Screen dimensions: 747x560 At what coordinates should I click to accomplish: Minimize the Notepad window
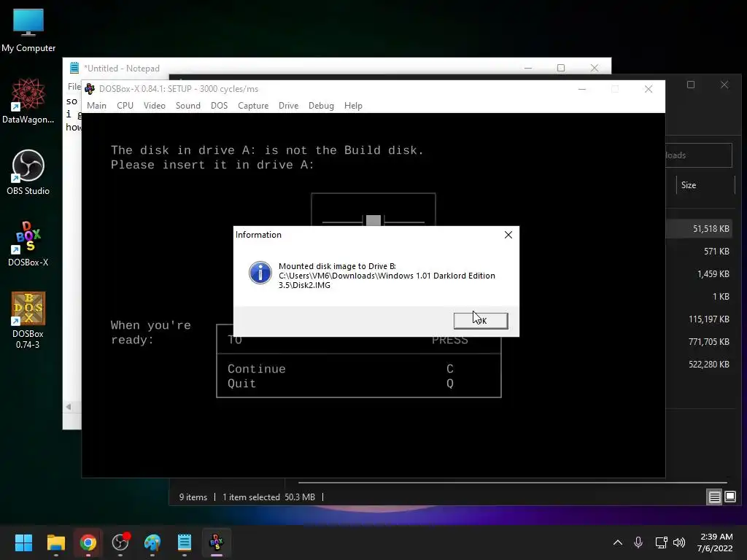point(528,68)
